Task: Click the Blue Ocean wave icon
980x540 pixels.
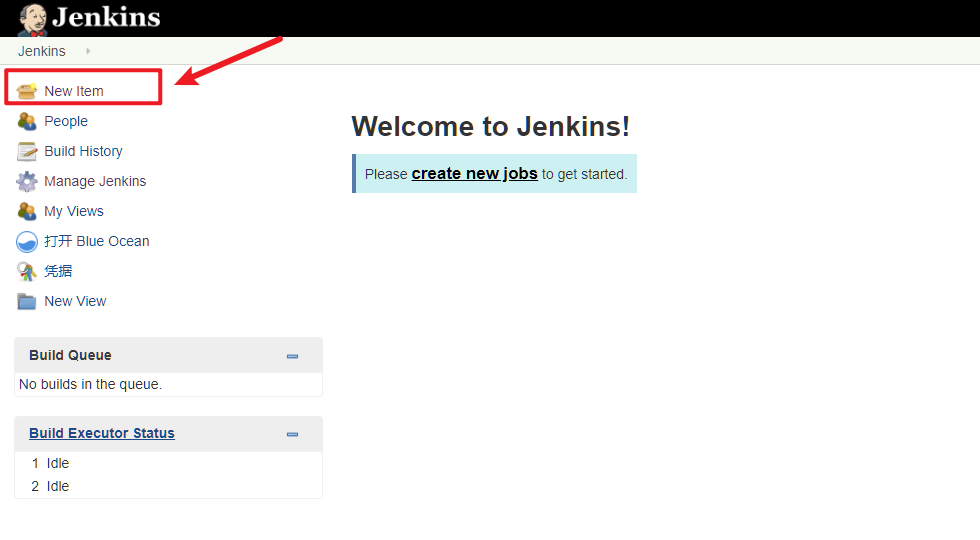Action: click(x=27, y=241)
